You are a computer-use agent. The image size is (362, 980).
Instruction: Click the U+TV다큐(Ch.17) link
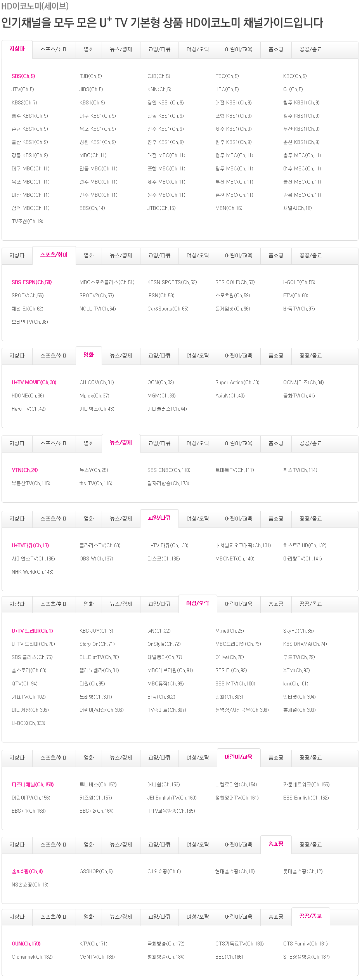pos(30,546)
